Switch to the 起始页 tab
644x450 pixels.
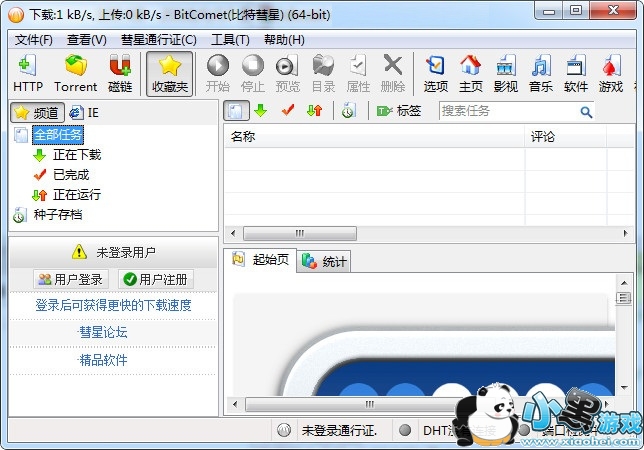tap(261, 259)
